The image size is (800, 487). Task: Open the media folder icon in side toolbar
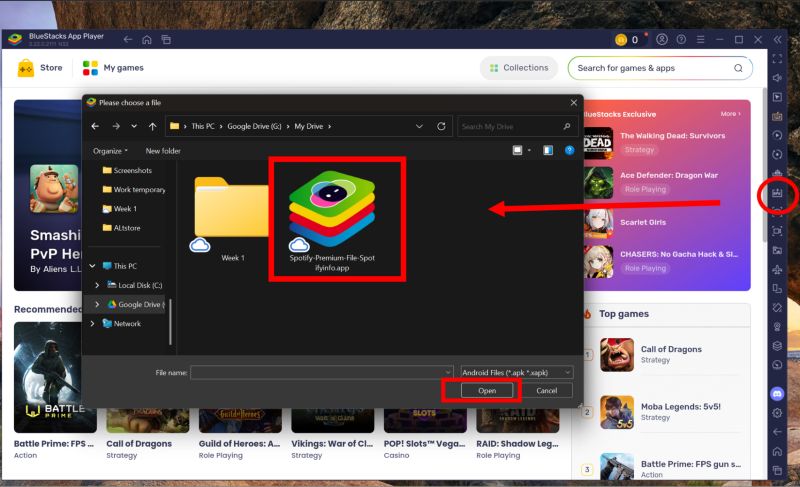[777, 250]
